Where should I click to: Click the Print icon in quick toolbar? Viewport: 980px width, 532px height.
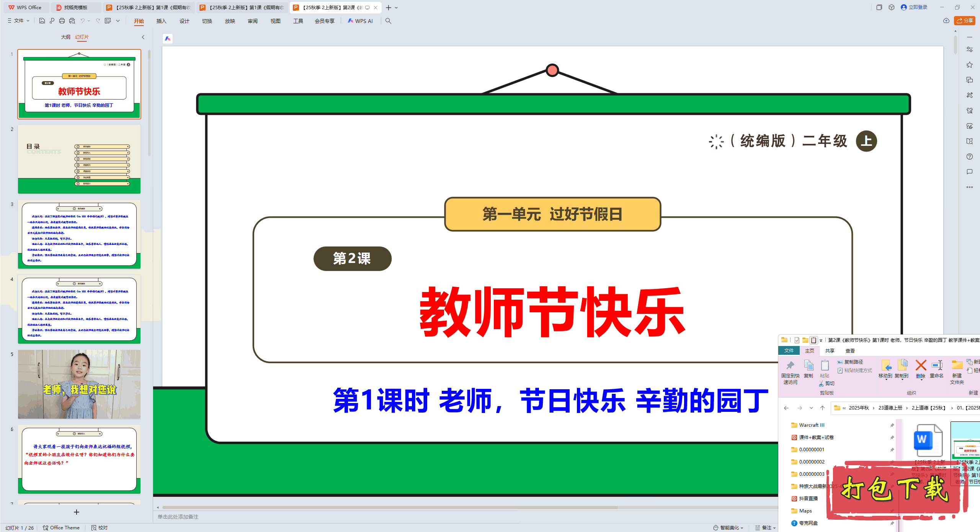point(62,21)
